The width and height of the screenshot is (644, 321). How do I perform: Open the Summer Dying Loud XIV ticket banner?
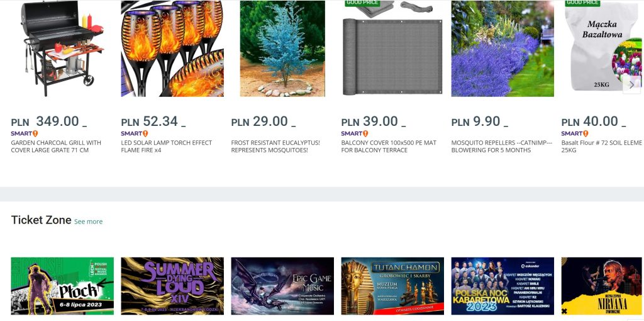172,286
